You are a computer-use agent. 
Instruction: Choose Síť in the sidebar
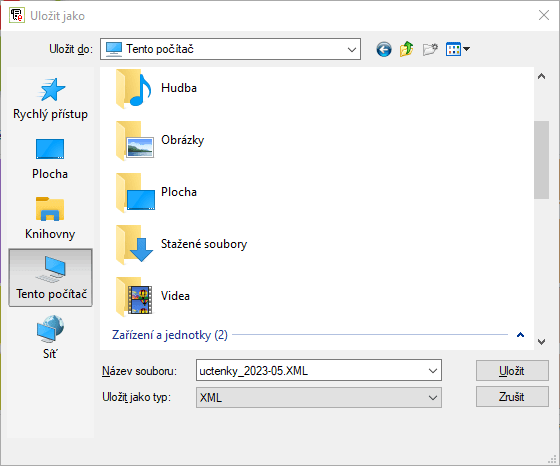click(x=50, y=337)
